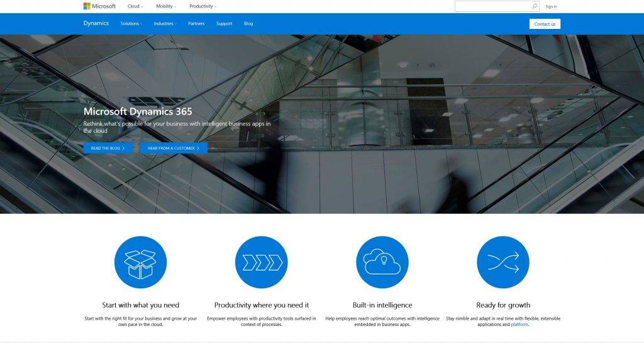Click the 'Ready for growth' heading
This screenshot has width=644, height=343.
point(503,305)
